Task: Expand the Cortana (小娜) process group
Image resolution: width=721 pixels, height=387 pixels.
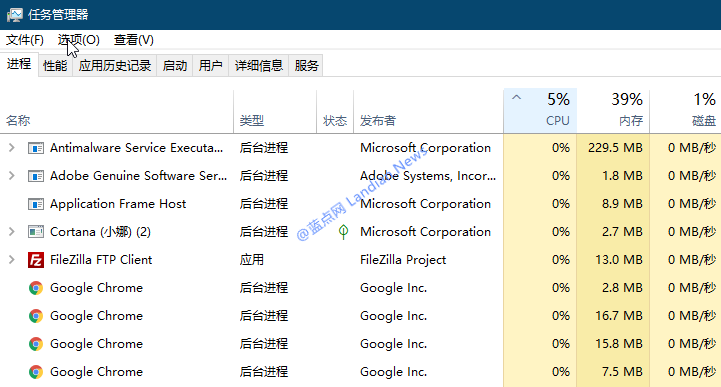Action: (x=11, y=232)
